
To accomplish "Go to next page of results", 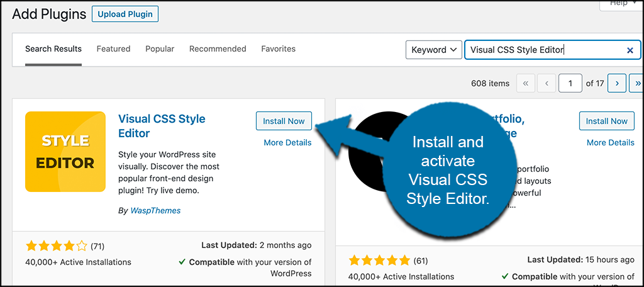I will (x=617, y=84).
